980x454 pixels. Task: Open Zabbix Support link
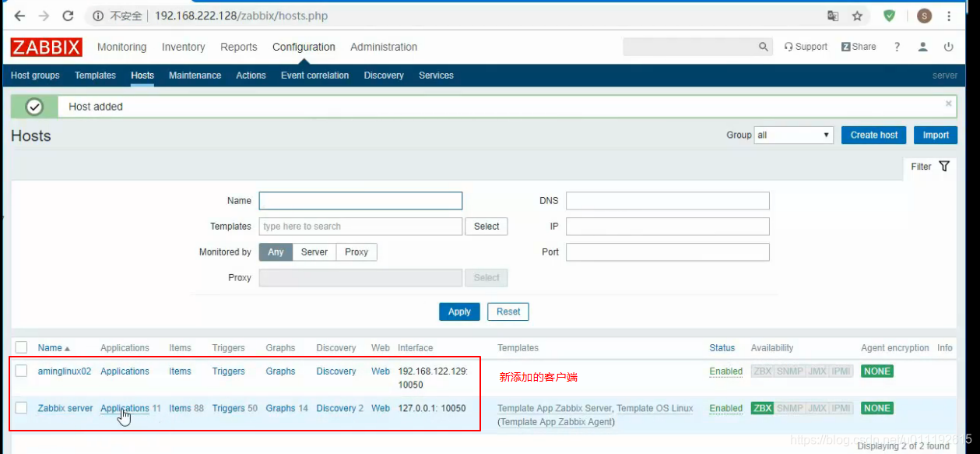(806, 47)
